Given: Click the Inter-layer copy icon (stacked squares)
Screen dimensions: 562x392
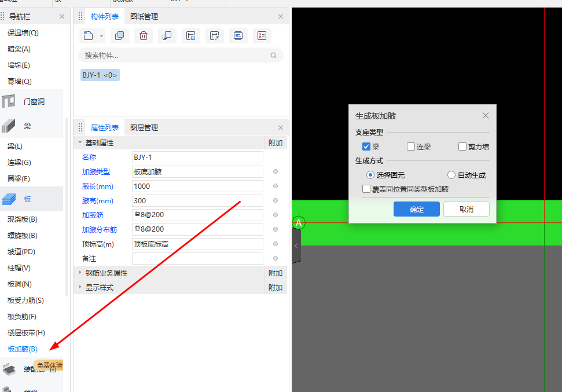Looking at the screenshot, I should click(x=167, y=35).
